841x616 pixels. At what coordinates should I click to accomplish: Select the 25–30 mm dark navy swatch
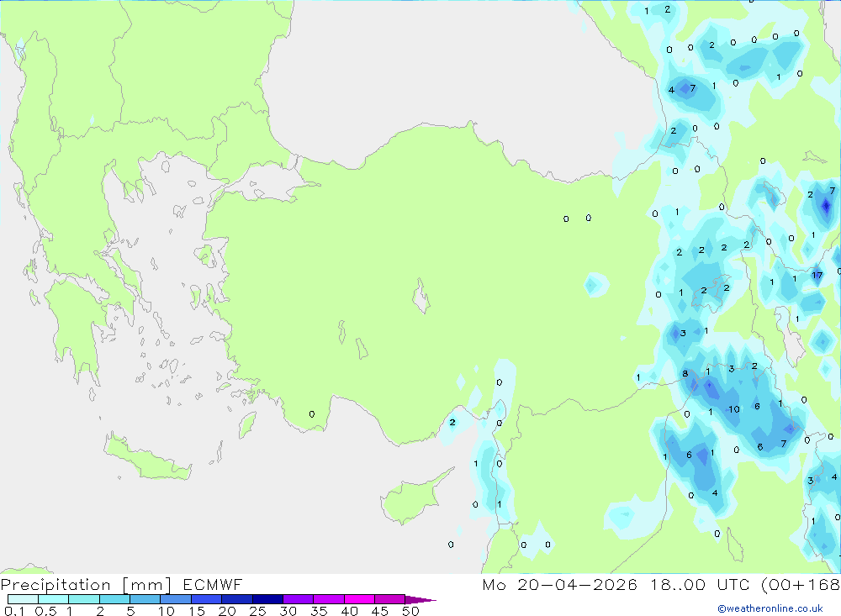[267, 599]
